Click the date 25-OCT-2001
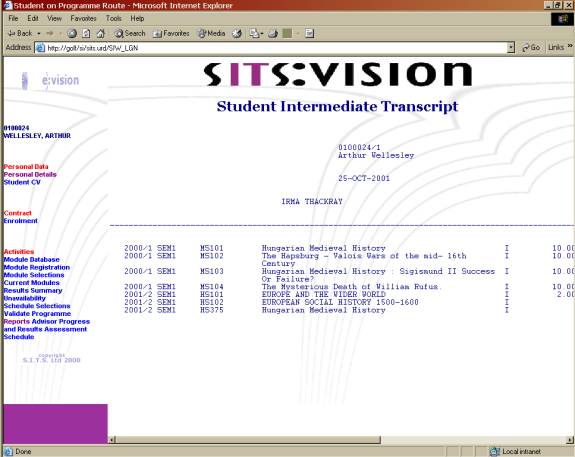575x457 pixels. click(x=364, y=178)
